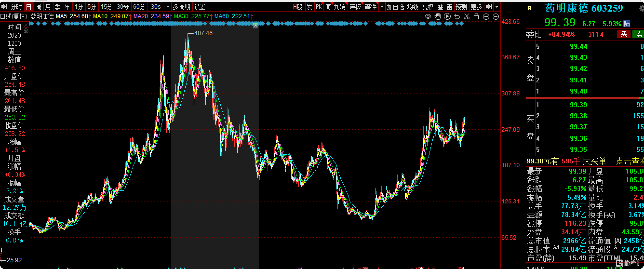Screen dimensions: 644x269
Task: Select the 15分 period
Action: (x=106, y=7)
